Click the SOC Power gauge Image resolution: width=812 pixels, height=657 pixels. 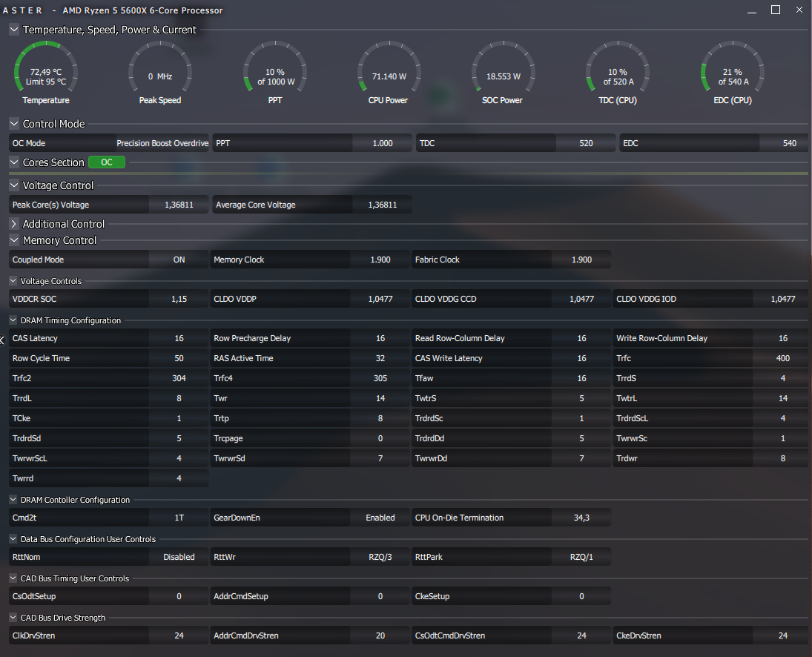click(x=503, y=73)
